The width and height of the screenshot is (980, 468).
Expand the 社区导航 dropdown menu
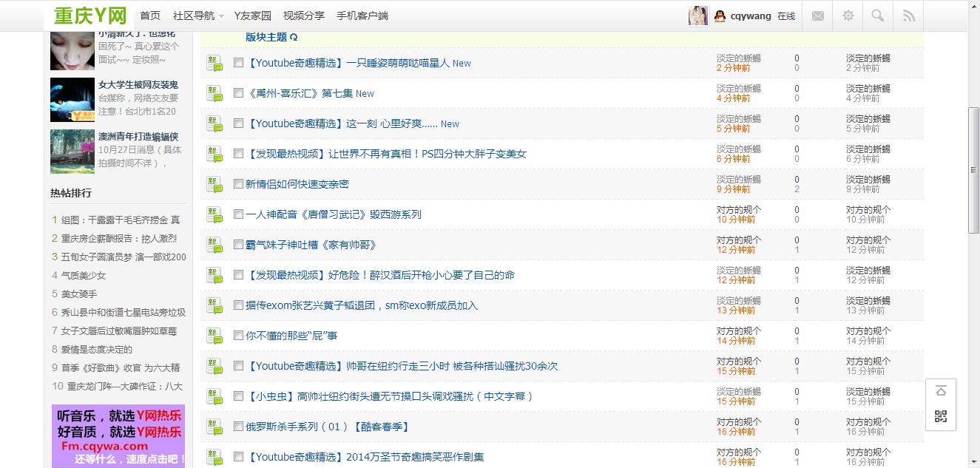pos(193,15)
